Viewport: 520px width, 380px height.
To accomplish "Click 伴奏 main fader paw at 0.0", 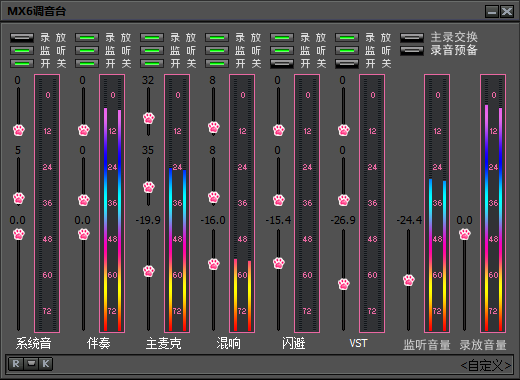I will 84,234.
